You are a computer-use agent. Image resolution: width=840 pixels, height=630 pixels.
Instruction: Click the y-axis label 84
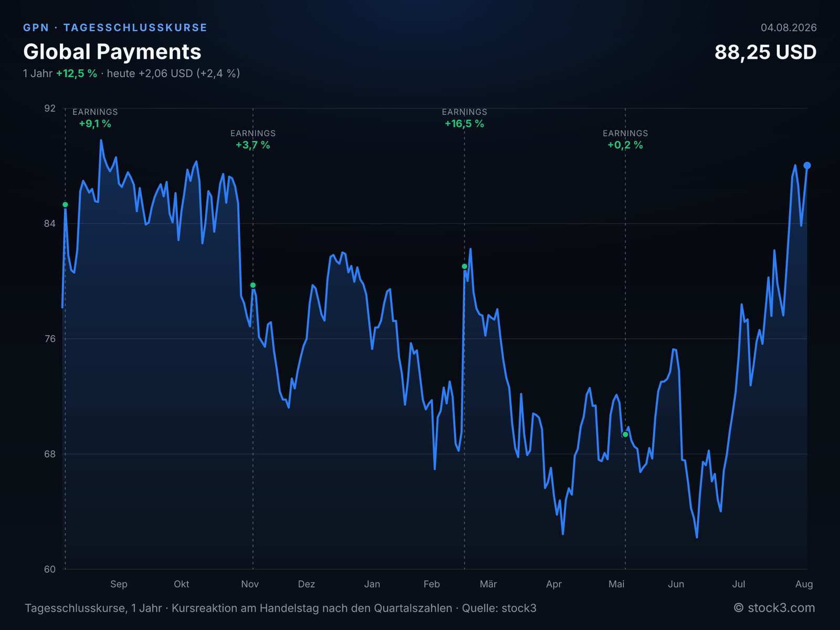point(49,224)
